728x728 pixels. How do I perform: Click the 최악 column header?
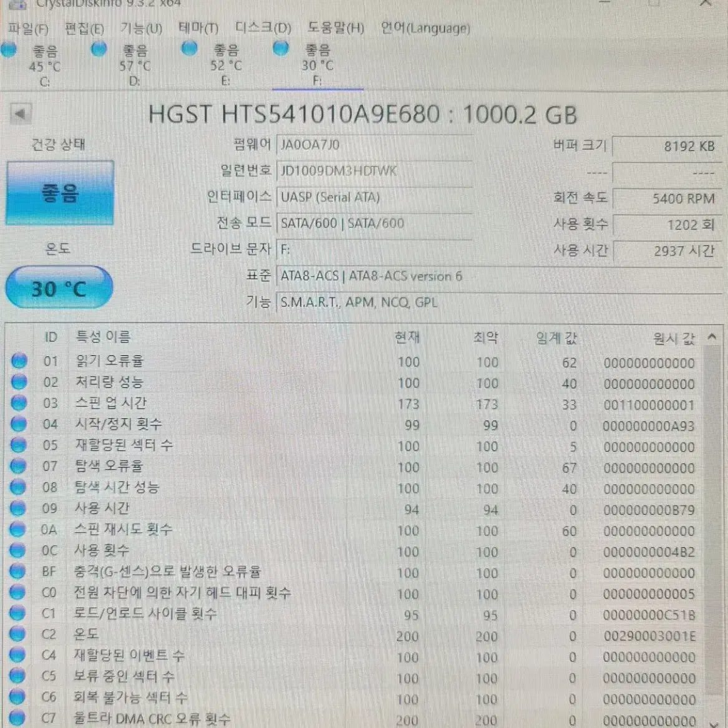tap(485, 337)
